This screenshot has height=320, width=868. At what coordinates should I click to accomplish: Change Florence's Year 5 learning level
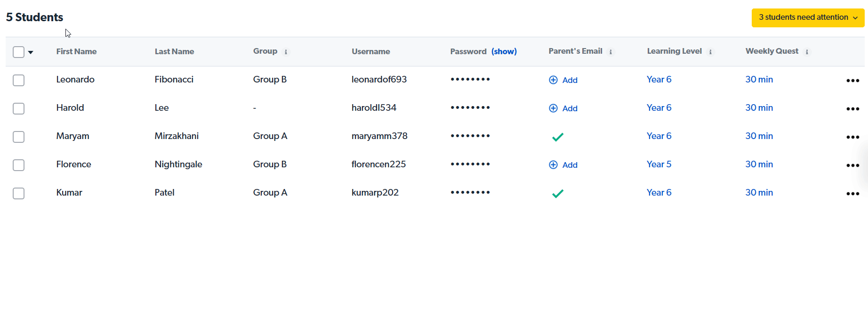pyautogui.click(x=659, y=164)
